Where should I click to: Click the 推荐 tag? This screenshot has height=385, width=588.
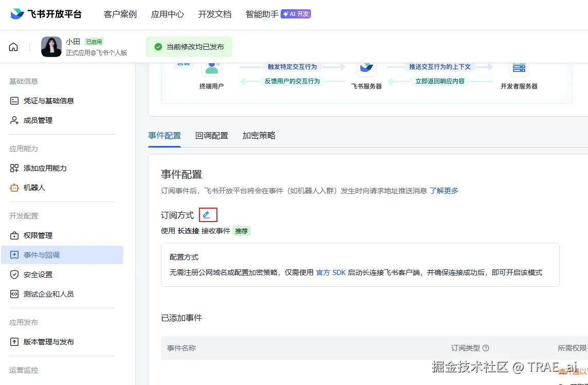click(242, 231)
